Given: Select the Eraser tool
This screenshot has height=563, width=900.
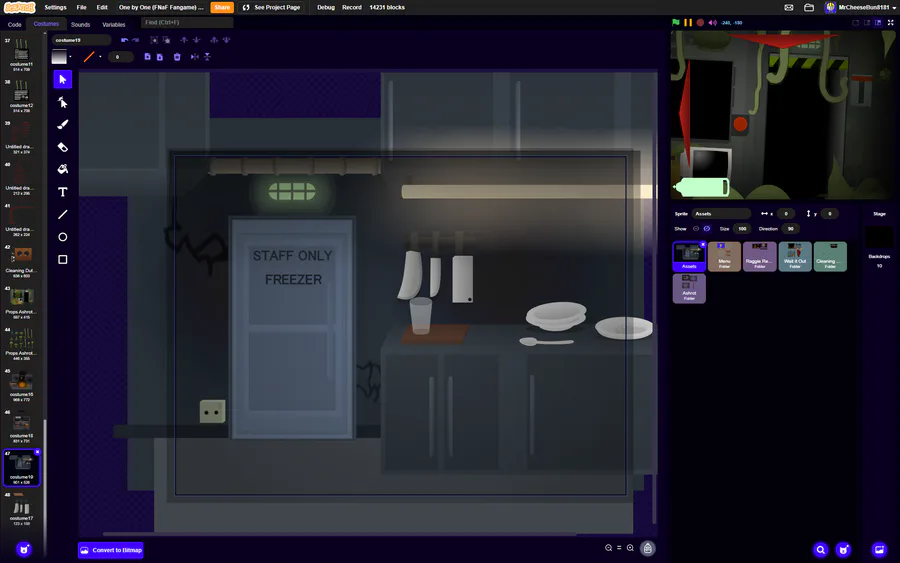Looking at the screenshot, I should tap(63, 147).
